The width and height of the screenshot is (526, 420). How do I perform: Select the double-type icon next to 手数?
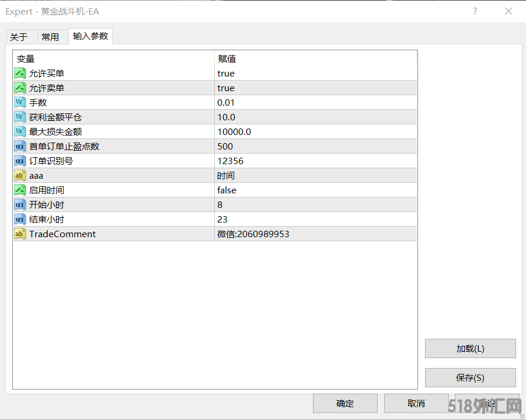coord(20,103)
